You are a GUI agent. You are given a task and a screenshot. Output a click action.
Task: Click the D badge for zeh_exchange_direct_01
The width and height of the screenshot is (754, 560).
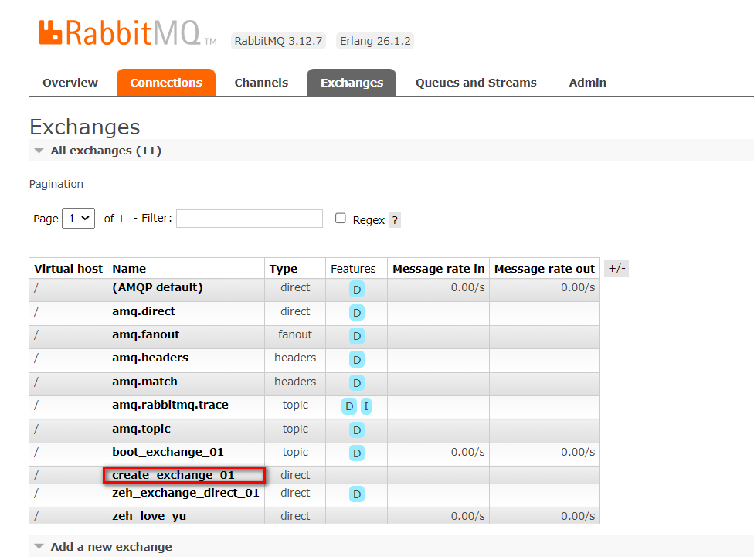357,494
